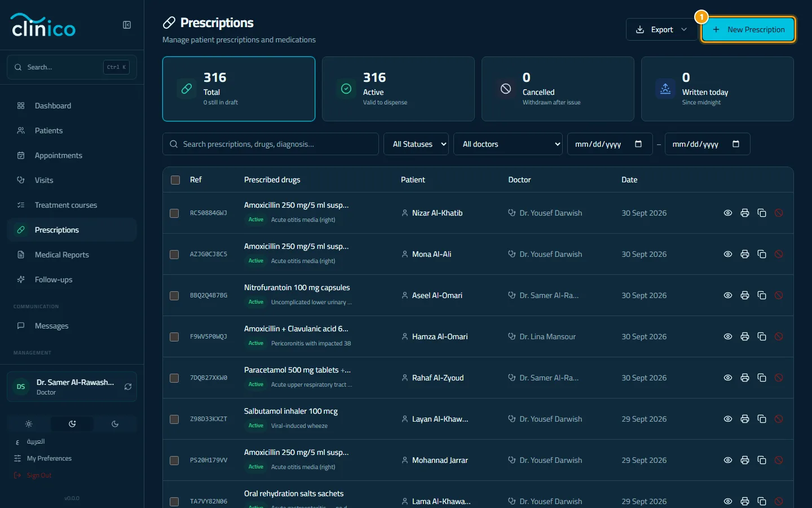
Task: Select the light theme sun icon
Action: (29, 424)
